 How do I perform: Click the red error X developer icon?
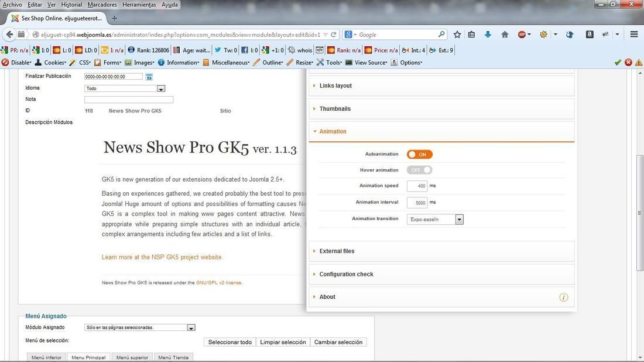pyautogui.click(x=628, y=63)
